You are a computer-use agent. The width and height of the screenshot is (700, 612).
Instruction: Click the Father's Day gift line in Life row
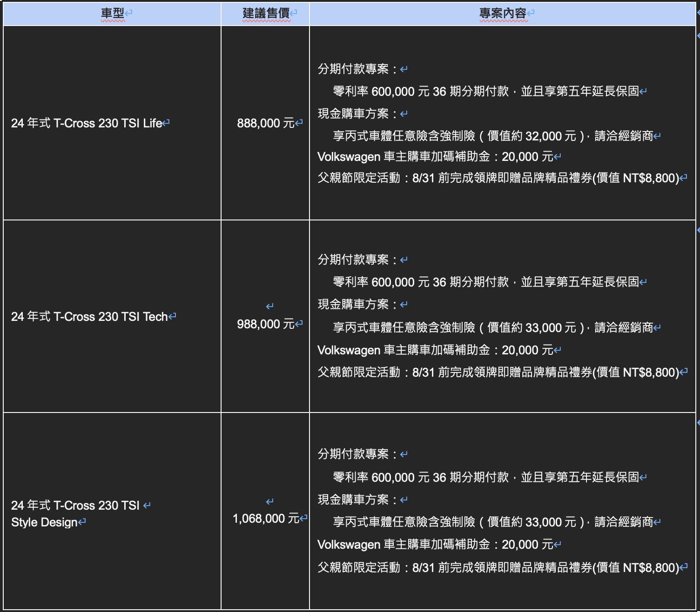(x=498, y=178)
